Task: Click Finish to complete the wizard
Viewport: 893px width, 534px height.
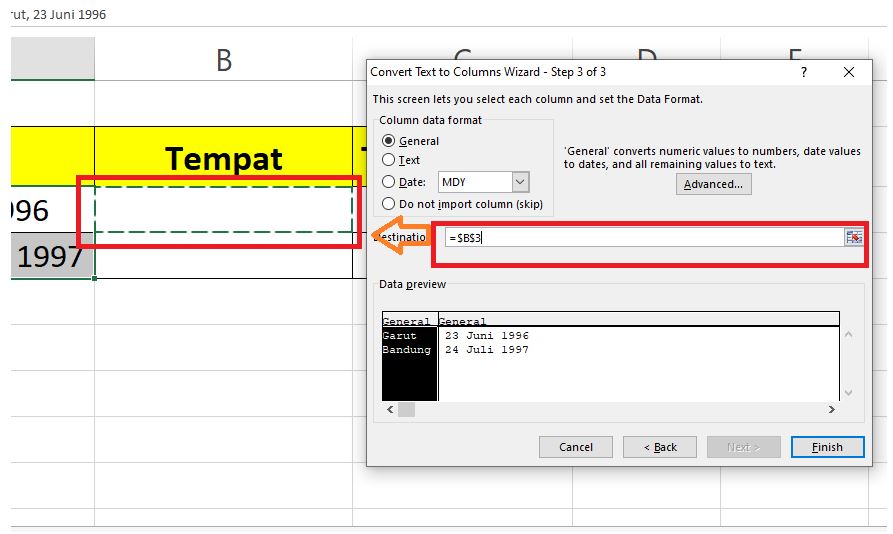Action: [x=827, y=447]
